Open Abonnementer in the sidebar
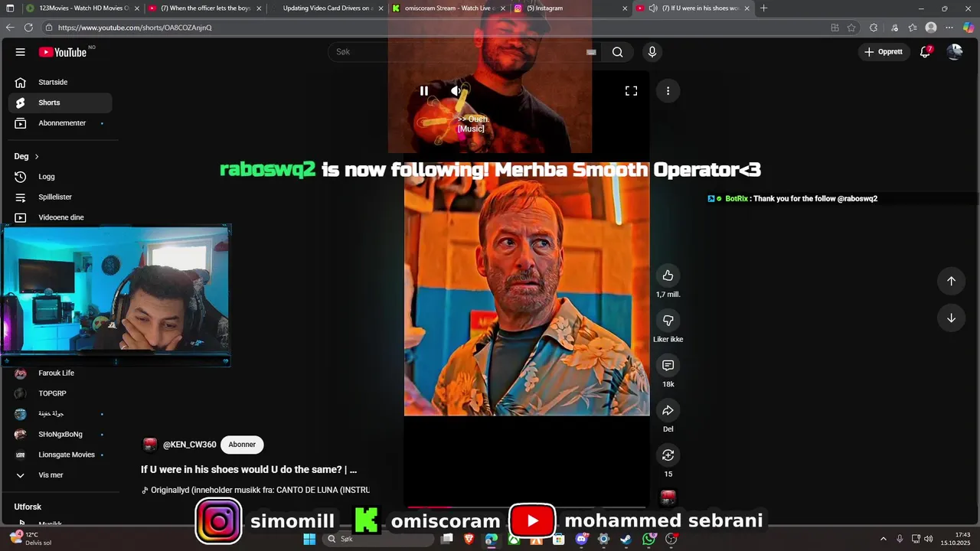 click(x=60, y=123)
